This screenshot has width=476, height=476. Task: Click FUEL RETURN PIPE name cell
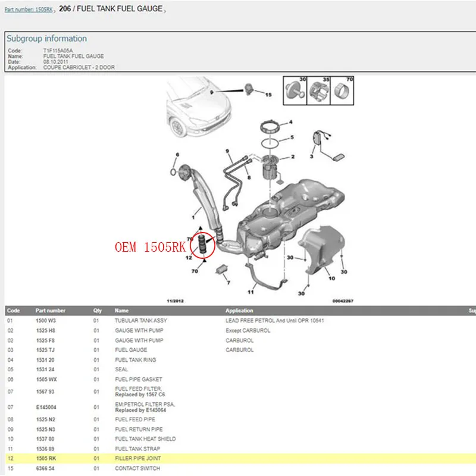139,430
